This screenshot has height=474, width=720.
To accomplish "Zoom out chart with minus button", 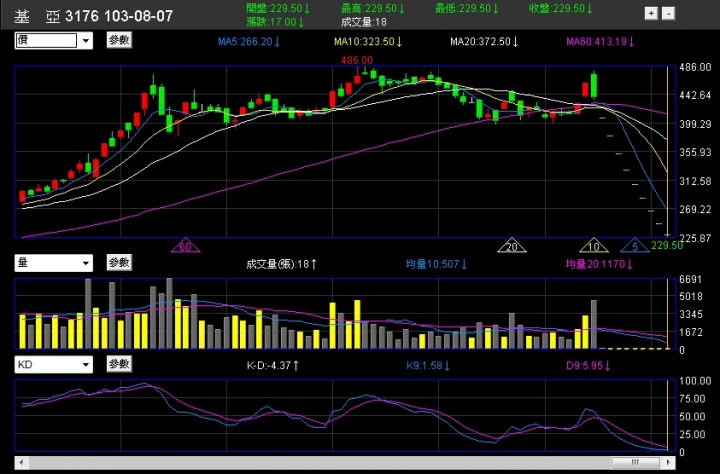I will 669,13.
